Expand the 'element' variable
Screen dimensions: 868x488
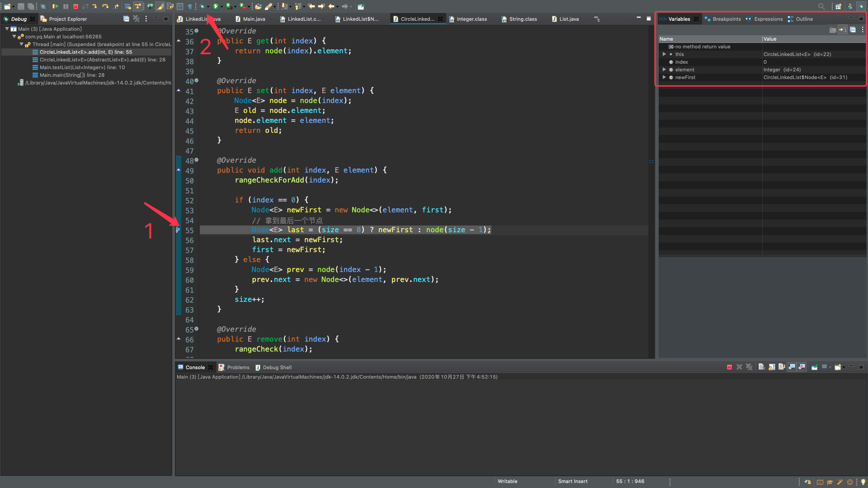point(664,70)
